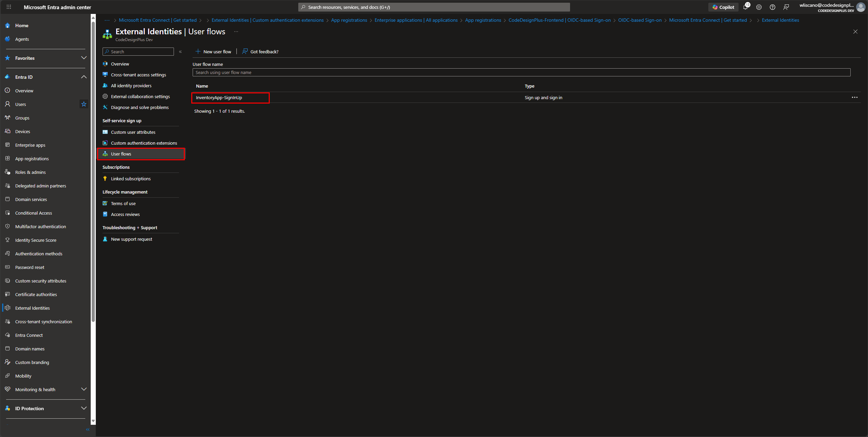
Task: Click the global search resources field
Action: 434,7
